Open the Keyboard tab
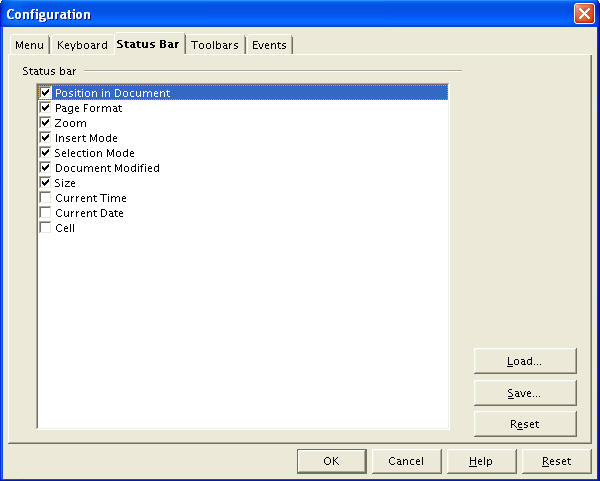The image size is (600, 481). pyautogui.click(x=82, y=45)
